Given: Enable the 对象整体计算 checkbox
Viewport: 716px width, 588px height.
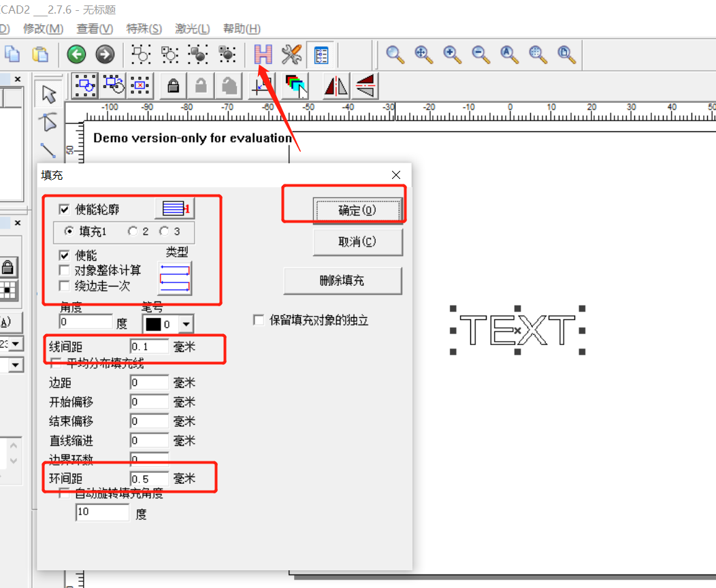Looking at the screenshot, I should coord(65,270).
